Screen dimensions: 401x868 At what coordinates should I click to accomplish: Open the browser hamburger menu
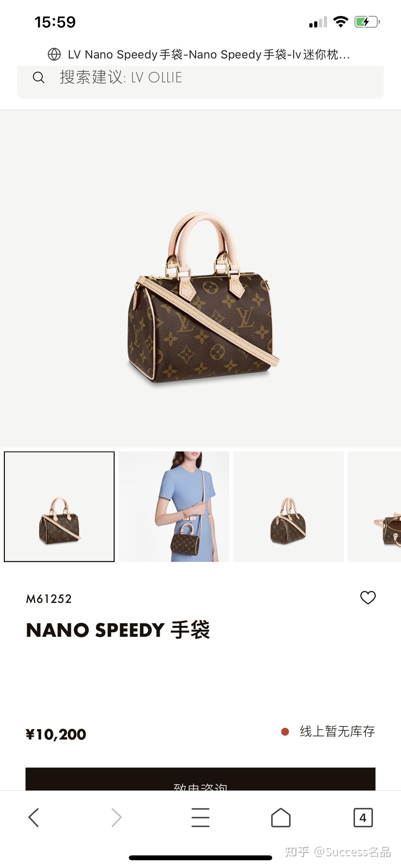coord(200,817)
